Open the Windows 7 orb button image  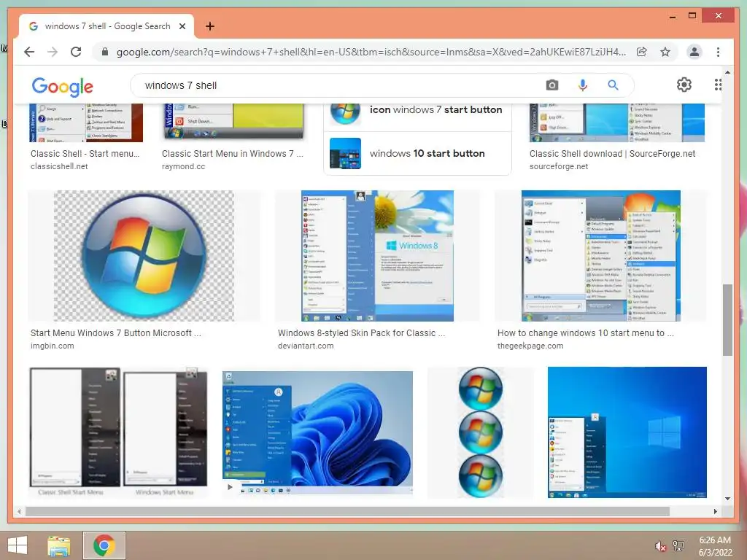click(x=144, y=256)
